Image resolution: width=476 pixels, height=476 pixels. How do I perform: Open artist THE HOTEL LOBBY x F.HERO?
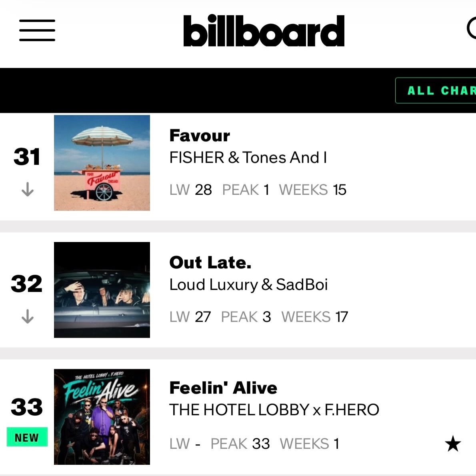(274, 410)
